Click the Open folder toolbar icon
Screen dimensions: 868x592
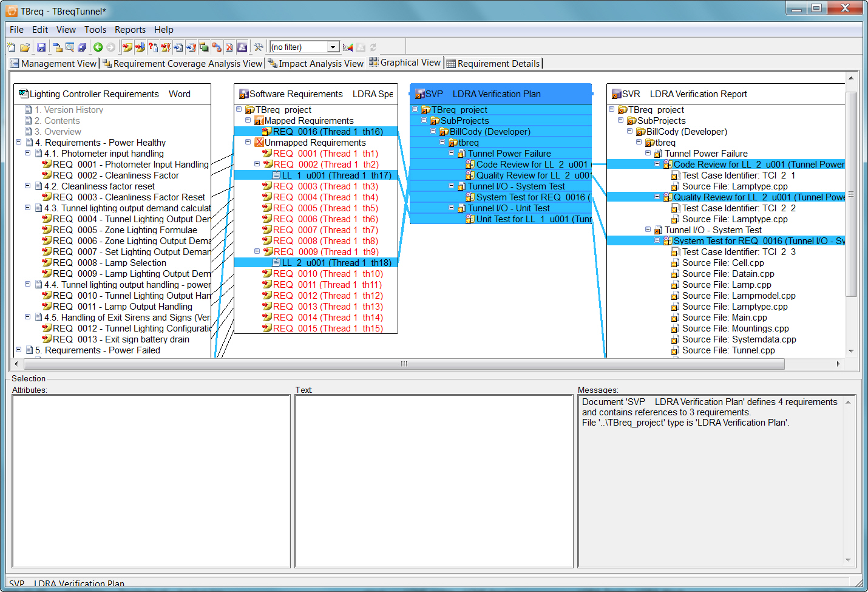click(25, 47)
